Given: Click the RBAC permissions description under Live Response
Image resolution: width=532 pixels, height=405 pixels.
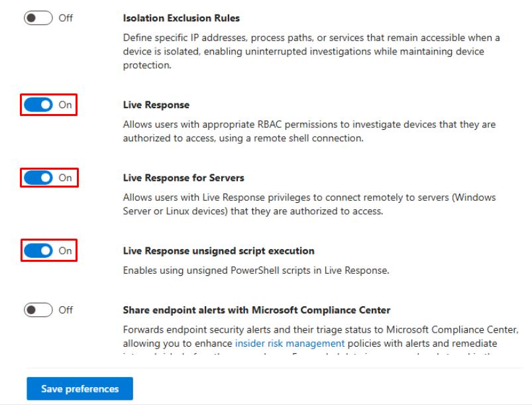Looking at the screenshot, I should (309, 131).
